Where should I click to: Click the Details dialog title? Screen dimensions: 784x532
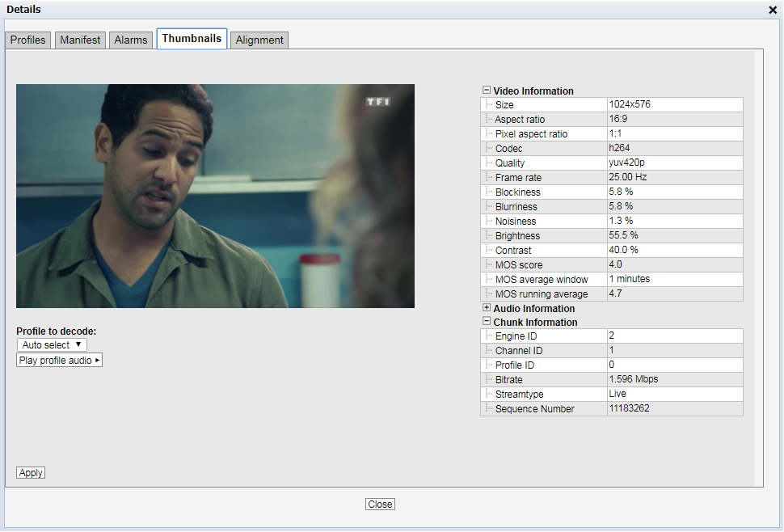[x=23, y=10]
